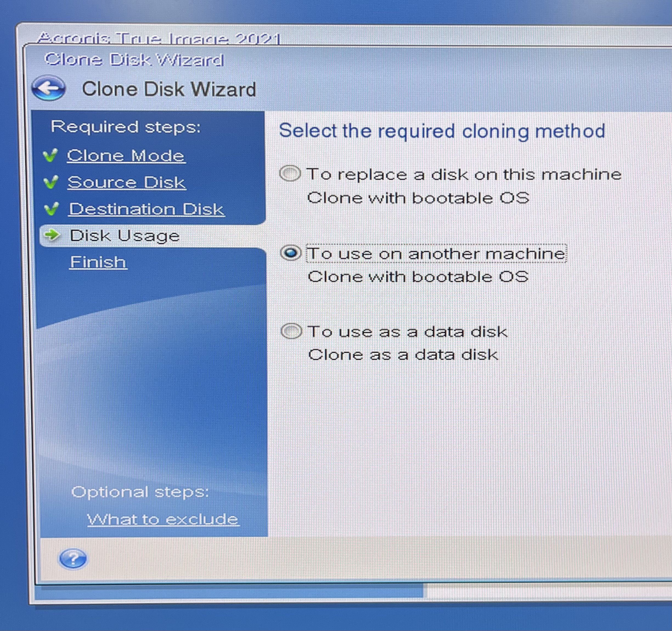Viewport: 672px width, 631px height.
Task: Click the Clone Disk Wizard heading text
Action: 169,89
